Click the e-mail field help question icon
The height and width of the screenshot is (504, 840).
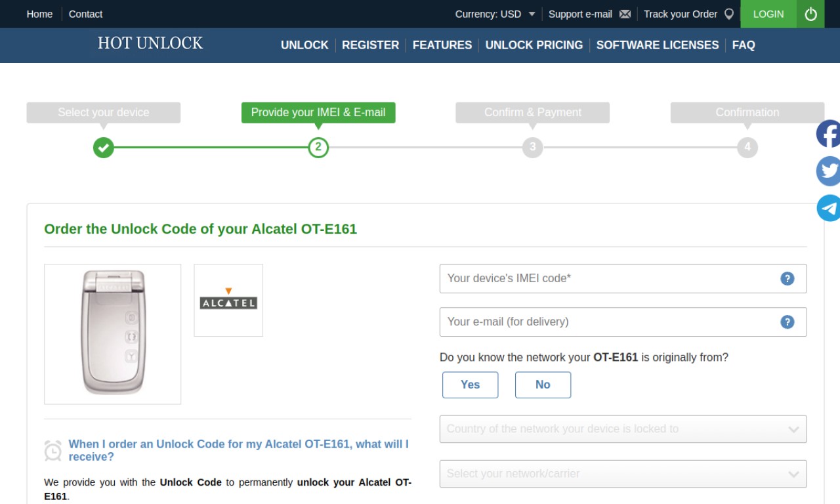coord(787,322)
